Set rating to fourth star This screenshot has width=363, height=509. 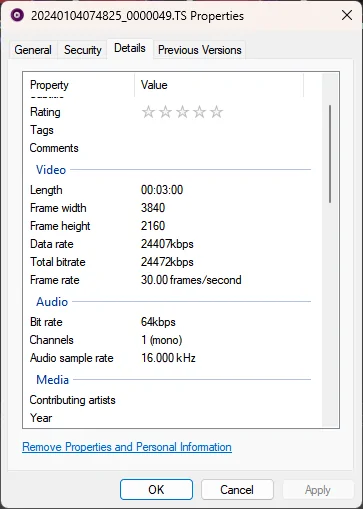[199, 112]
